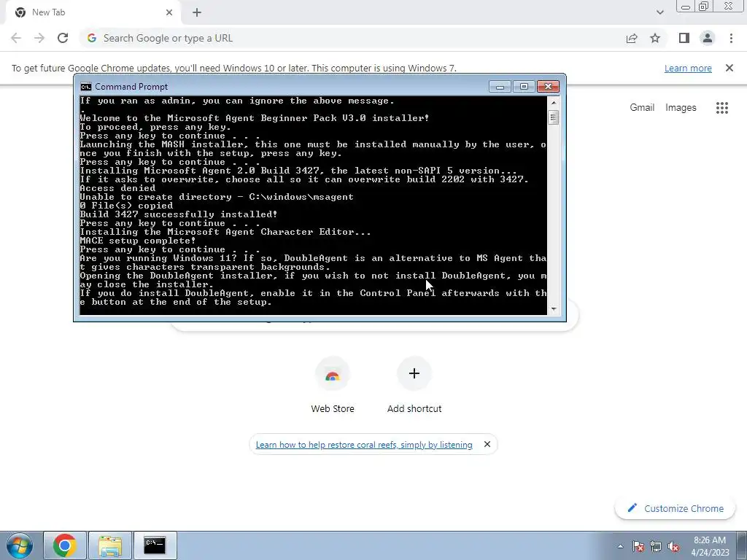Click '0 File(s) copied' console line

[126, 206]
